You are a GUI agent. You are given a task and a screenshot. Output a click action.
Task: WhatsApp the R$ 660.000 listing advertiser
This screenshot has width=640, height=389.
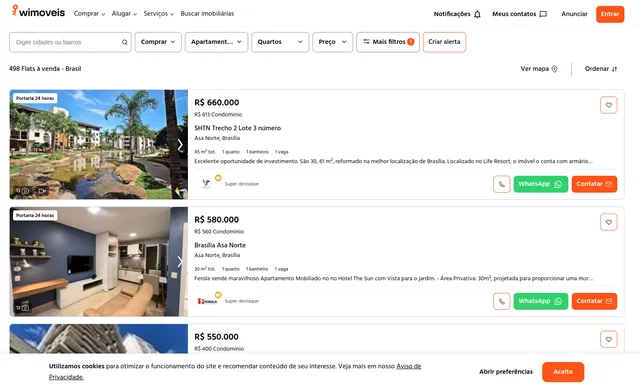(x=540, y=184)
